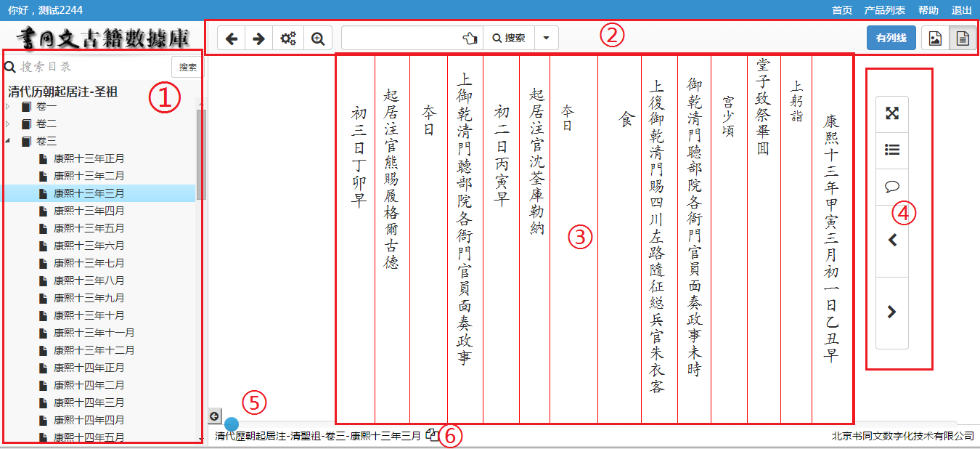Select 康熙十三年四月 in the tree

click(89, 211)
